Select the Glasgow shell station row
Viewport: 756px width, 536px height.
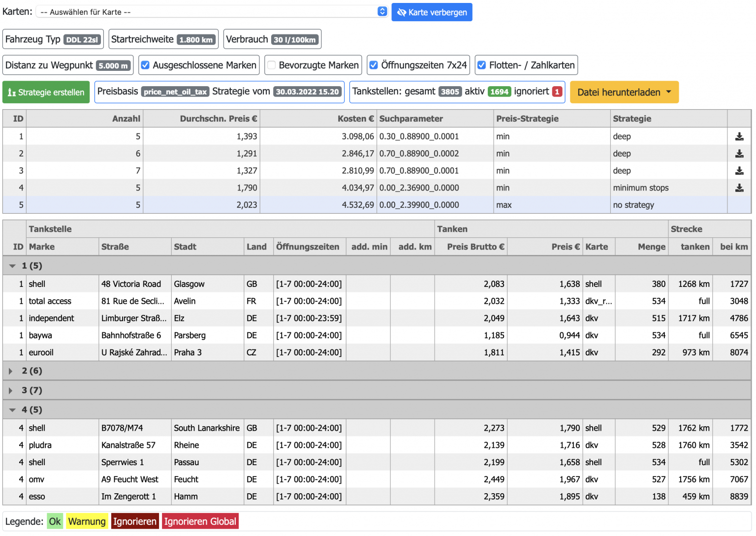pyautogui.click(x=377, y=284)
